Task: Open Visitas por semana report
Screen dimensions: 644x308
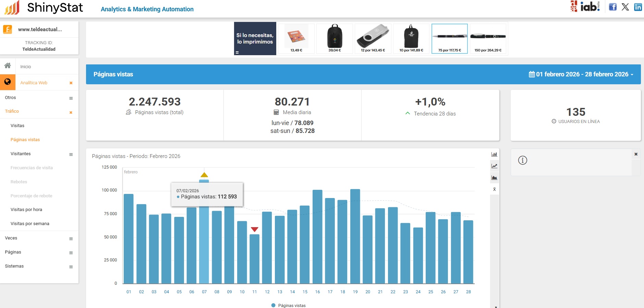Action: click(30, 224)
